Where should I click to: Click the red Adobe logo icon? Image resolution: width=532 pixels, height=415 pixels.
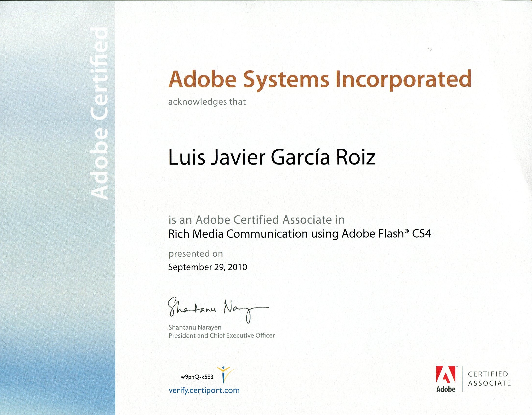445,374
